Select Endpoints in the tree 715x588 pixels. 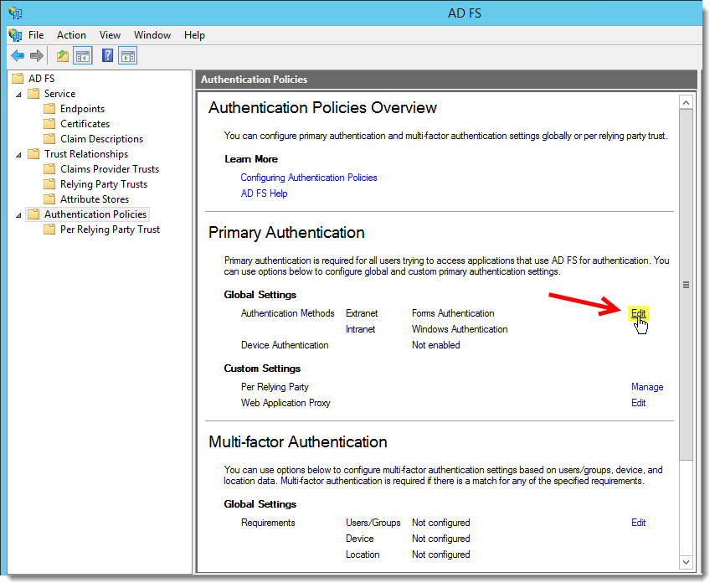click(x=83, y=109)
